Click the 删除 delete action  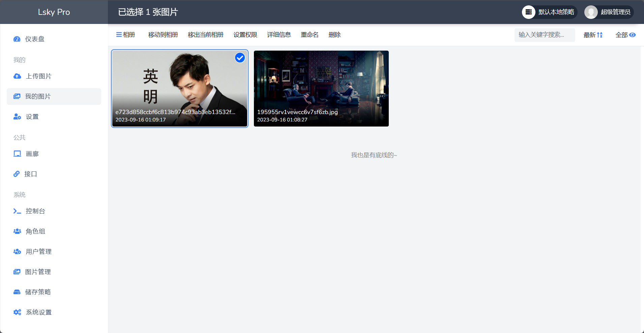tap(334, 34)
